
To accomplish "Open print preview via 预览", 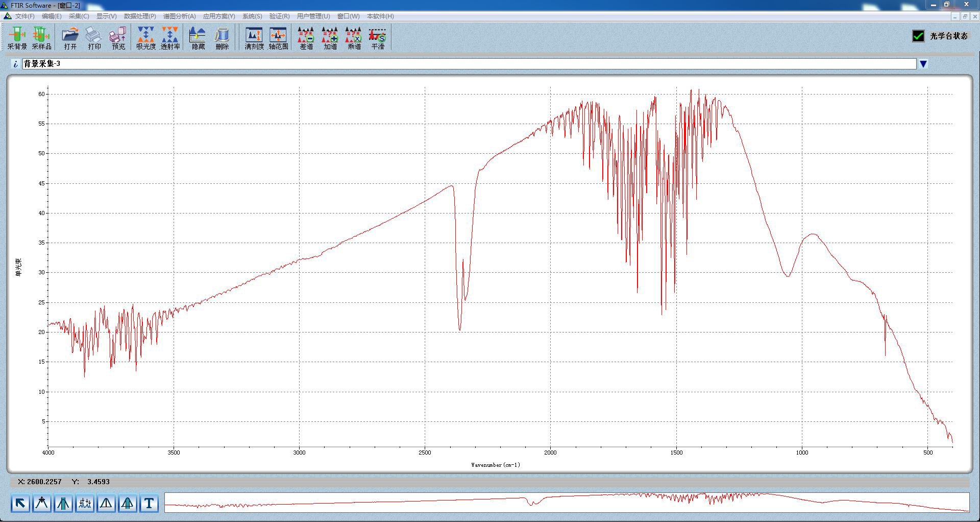I will pos(118,38).
